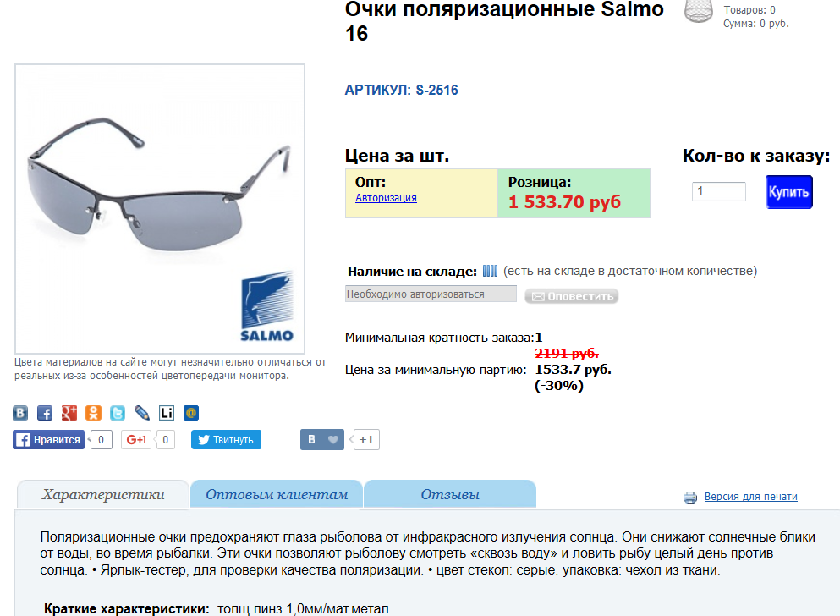This screenshot has width=840, height=616.
Task: Click the Твитнуть button
Action: (226, 440)
